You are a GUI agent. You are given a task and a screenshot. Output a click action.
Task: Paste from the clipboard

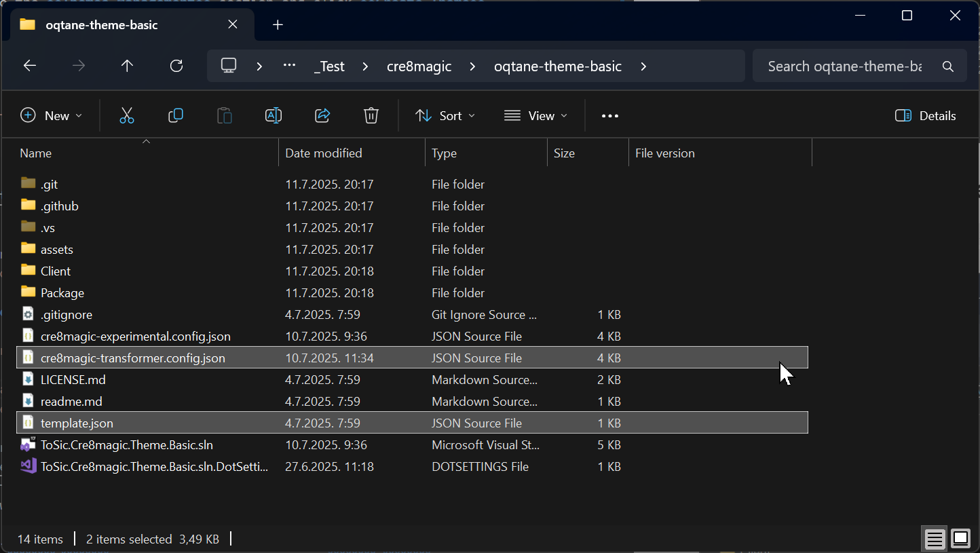tap(225, 115)
